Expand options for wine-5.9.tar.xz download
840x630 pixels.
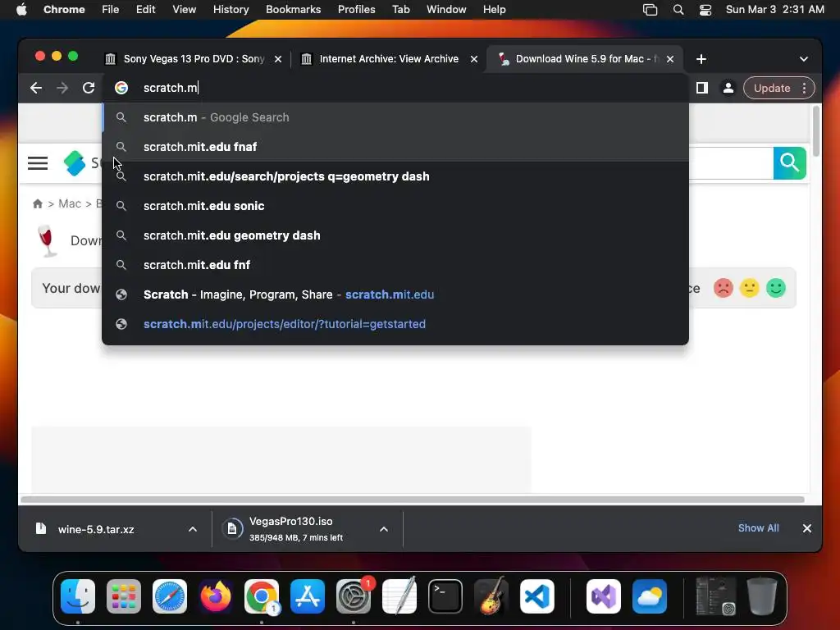192,529
